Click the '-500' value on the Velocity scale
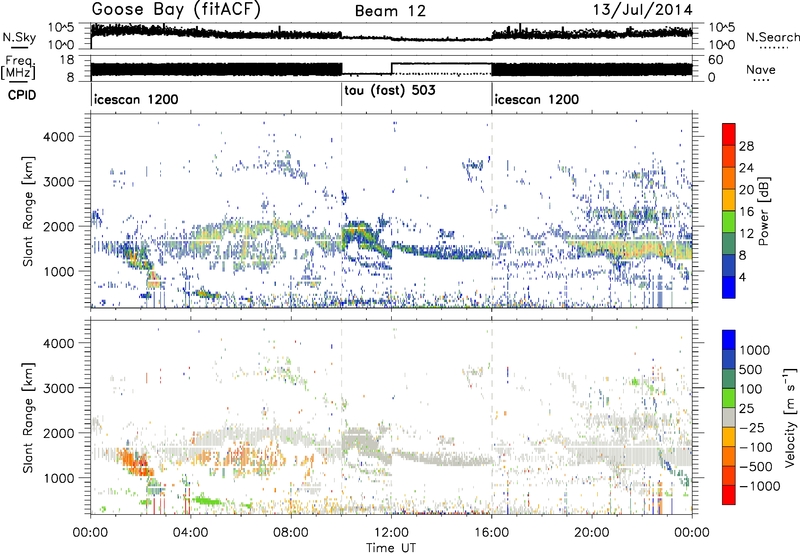 (x=756, y=466)
